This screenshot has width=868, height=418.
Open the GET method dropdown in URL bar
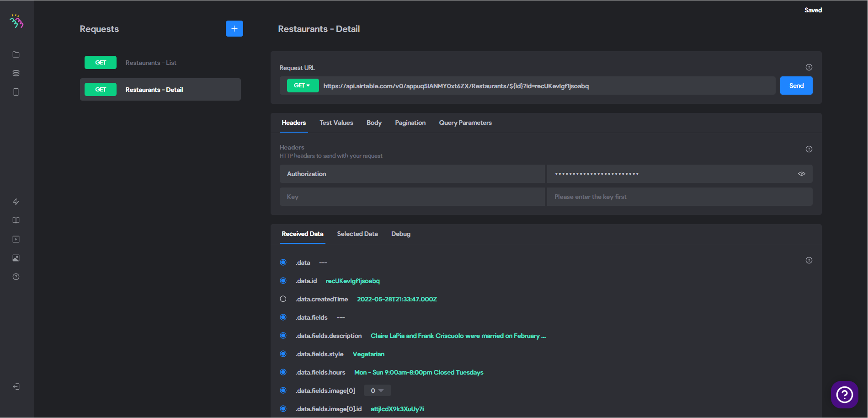coord(303,86)
